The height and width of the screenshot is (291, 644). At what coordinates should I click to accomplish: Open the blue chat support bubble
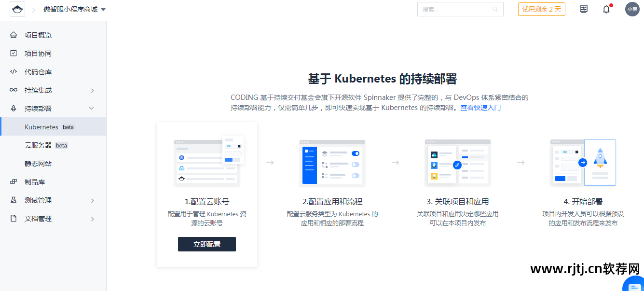point(634,285)
